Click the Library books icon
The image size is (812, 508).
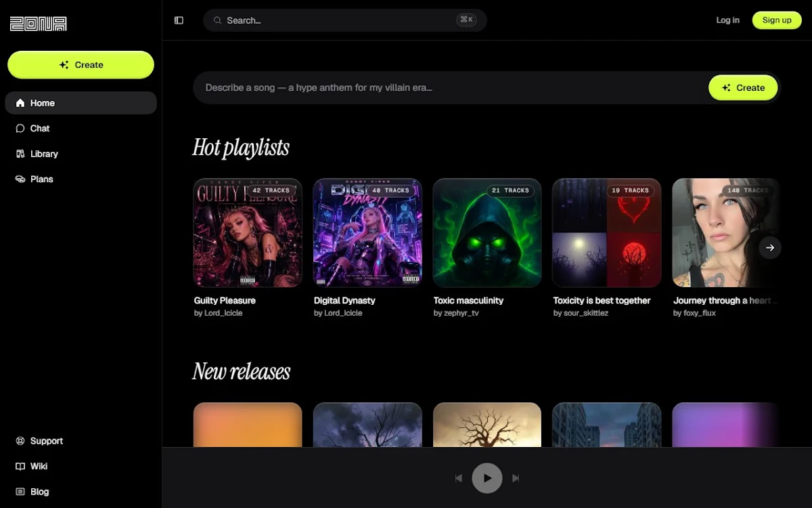[20, 154]
